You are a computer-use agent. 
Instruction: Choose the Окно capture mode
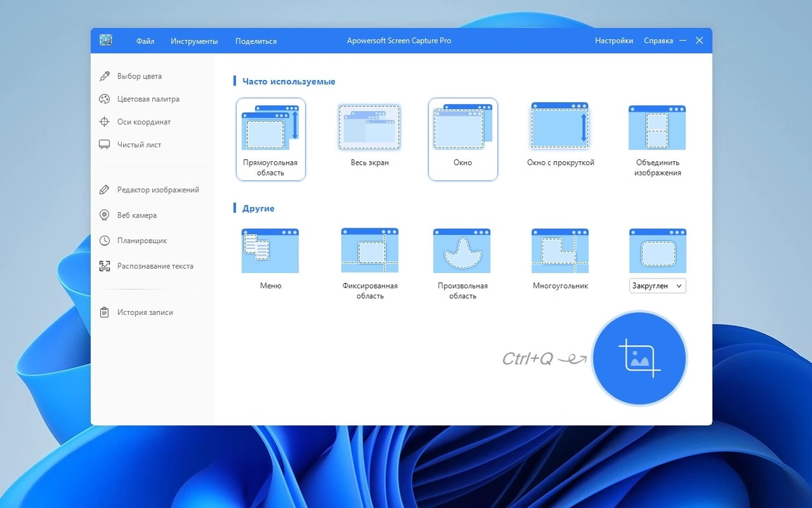pos(463,140)
